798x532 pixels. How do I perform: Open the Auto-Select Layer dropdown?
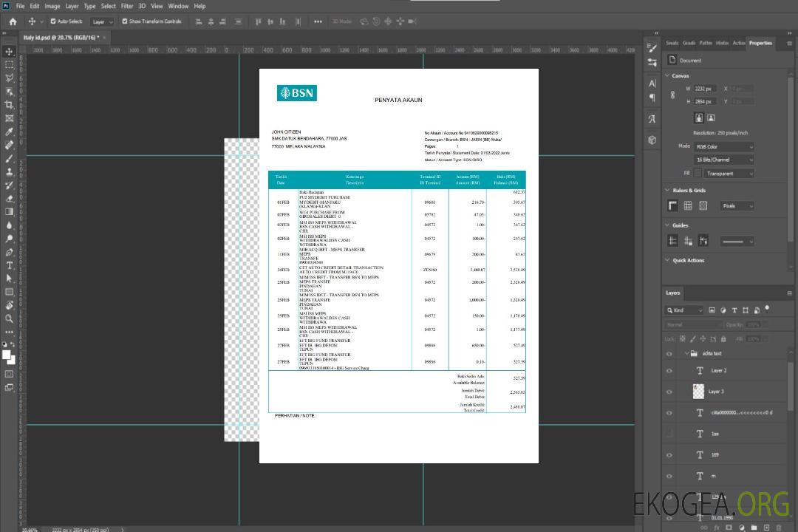(102, 21)
